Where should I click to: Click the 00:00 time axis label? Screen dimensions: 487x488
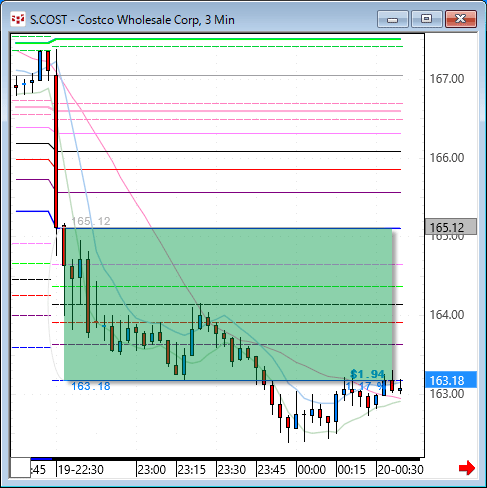[x=312, y=470]
